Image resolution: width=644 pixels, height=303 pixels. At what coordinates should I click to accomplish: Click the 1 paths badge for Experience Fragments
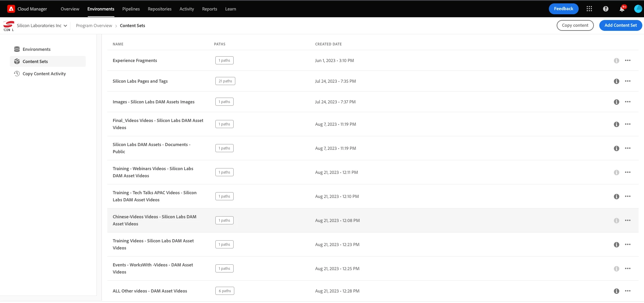click(224, 60)
